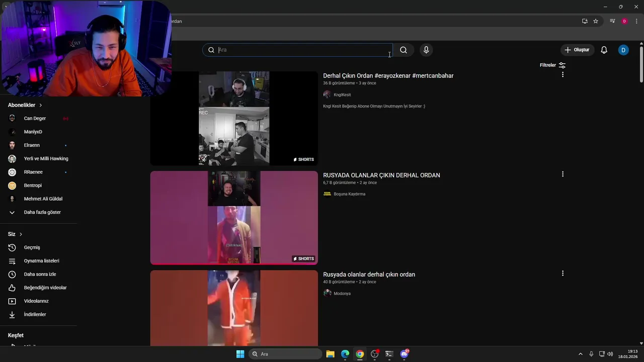Open the Filtreler filter options

[x=552, y=65]
